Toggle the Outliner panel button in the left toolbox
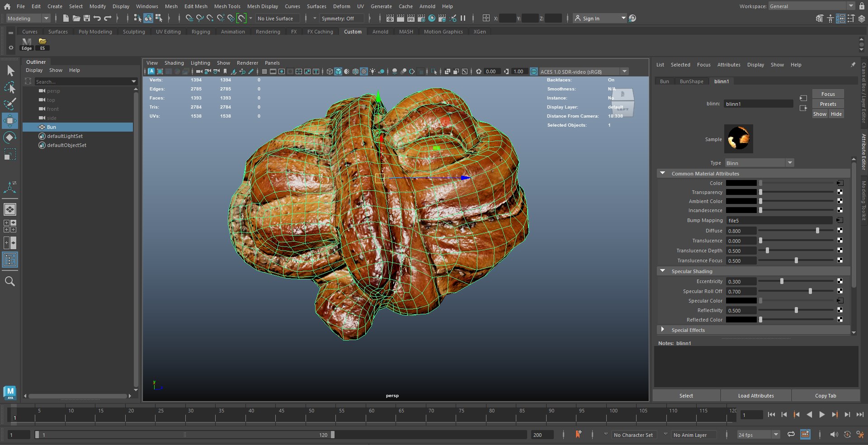This screenshot has height=445, width=868. tap(10, 260)
